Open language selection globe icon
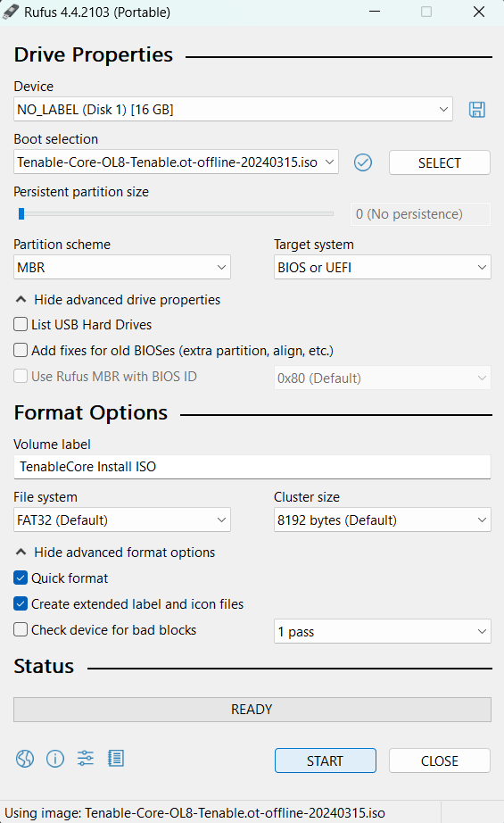The width and height of the screenshot is (504, 823). pyautogui.click(x=25, y=759)
